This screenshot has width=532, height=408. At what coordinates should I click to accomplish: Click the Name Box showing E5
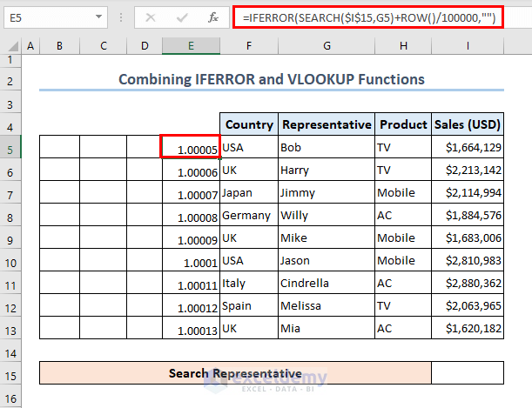(52, 17)
